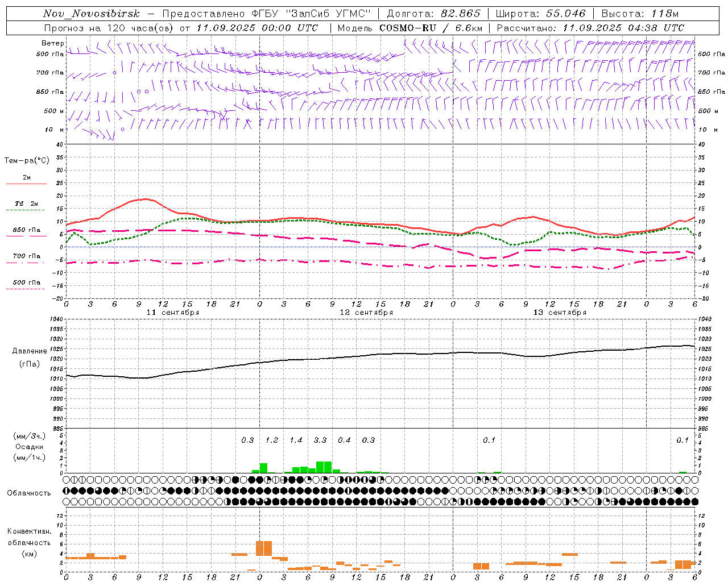This screenshot has width=728, height=582.
Task: Click the Широта: 55.046 value
Action: coord(540,14)
